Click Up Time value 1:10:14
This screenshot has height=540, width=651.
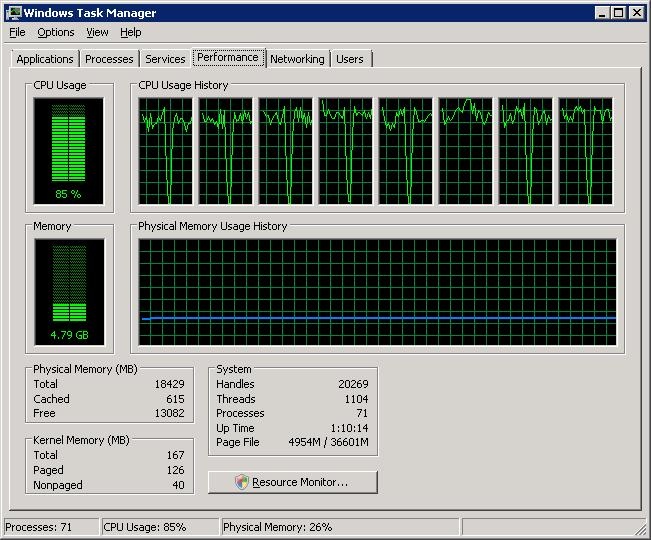[350, 428]
